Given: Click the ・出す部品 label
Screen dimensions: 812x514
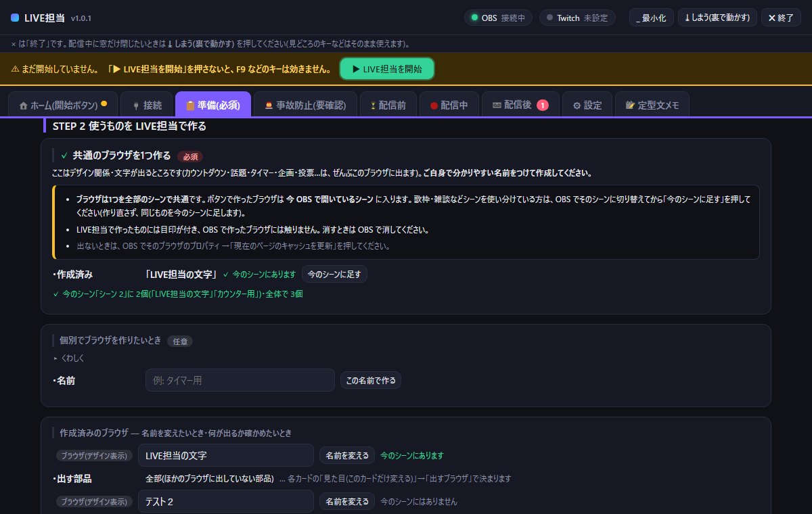Looking at the screenshot, I should 72,478.
